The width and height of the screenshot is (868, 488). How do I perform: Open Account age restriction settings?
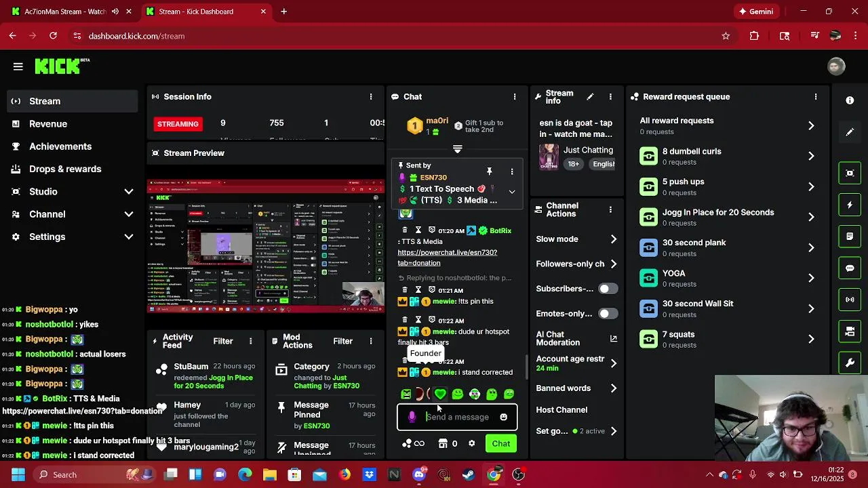(x=576, y=363)
